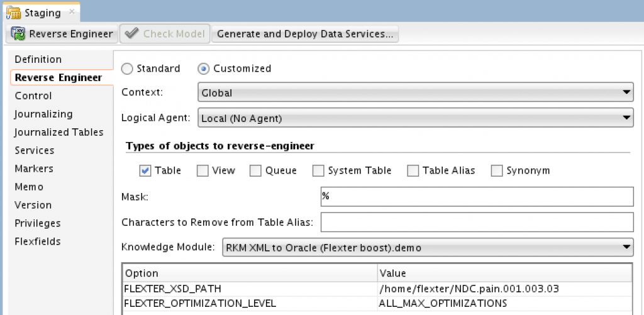Open the Version tab
644x315 pixels.
pyautogui.click(x=33, y=204)
